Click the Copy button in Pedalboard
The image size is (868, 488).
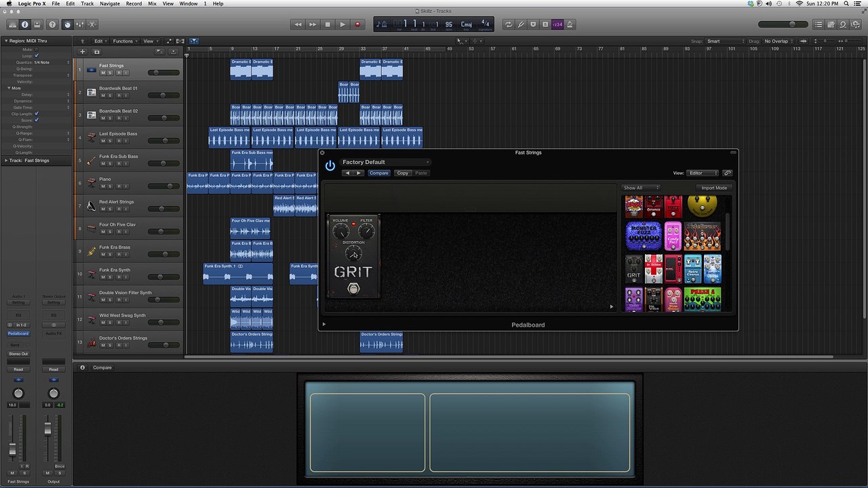403,173
